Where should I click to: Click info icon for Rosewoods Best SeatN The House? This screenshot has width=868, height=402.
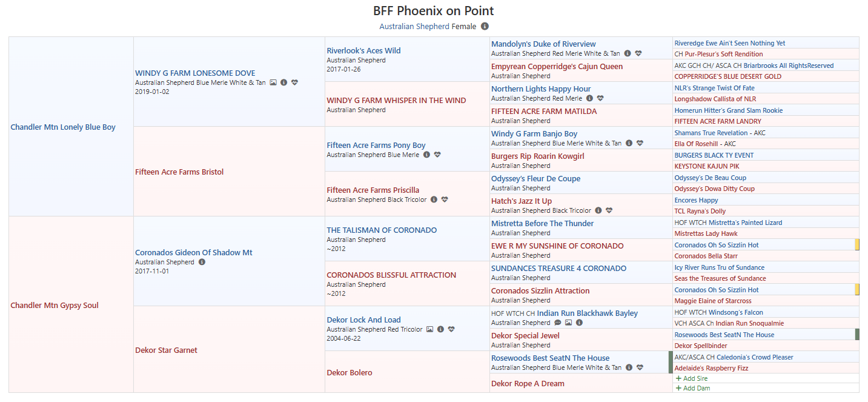pos(629,367)
